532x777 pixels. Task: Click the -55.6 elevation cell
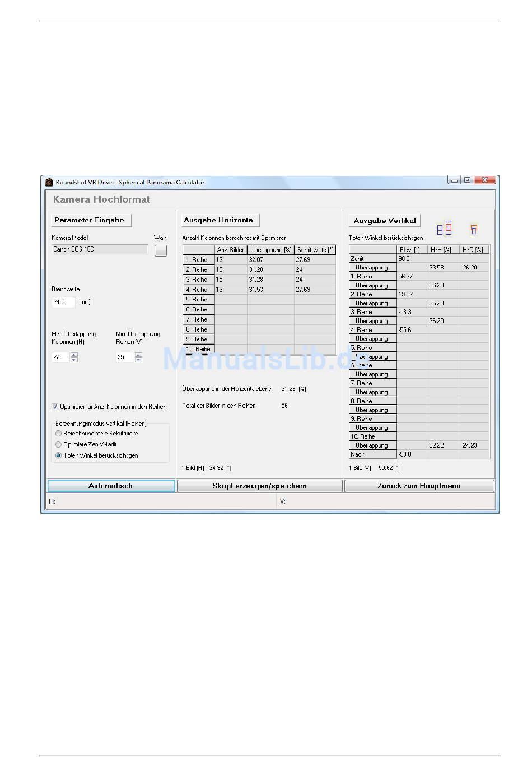413,330
